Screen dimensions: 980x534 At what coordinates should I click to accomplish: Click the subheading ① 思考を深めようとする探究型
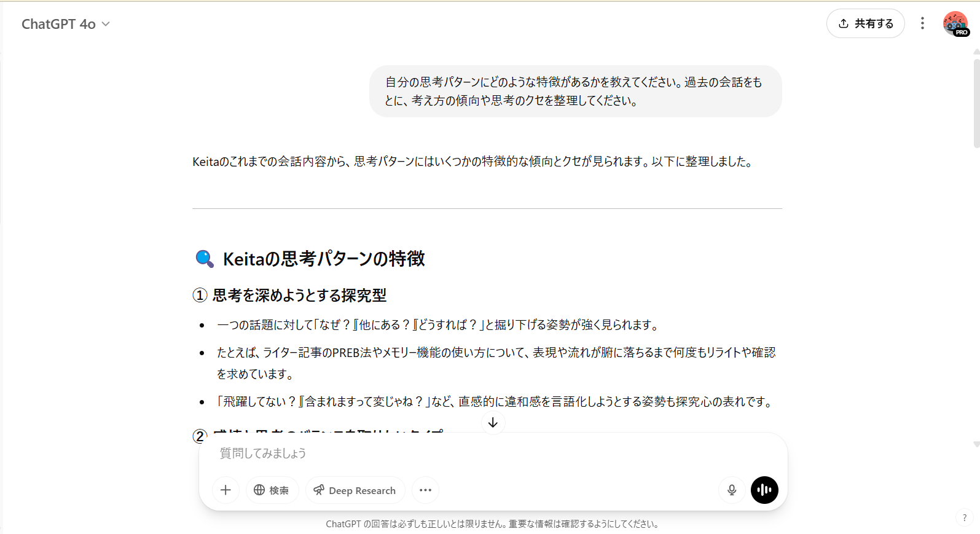tap(289, 296)
